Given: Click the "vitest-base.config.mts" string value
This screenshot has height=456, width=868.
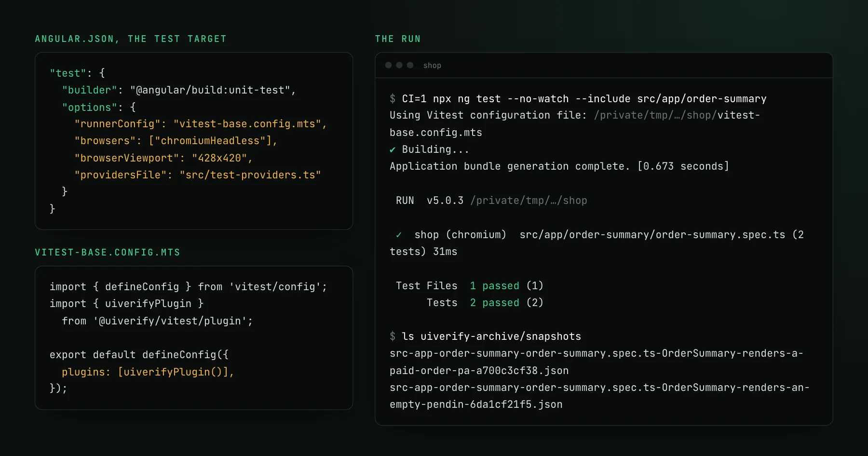Looking at the screenshot, I should [247, 124].
